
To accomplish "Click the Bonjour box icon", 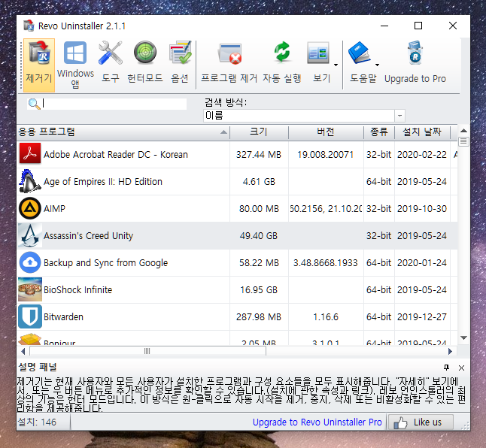I will (x=30, y=339).
